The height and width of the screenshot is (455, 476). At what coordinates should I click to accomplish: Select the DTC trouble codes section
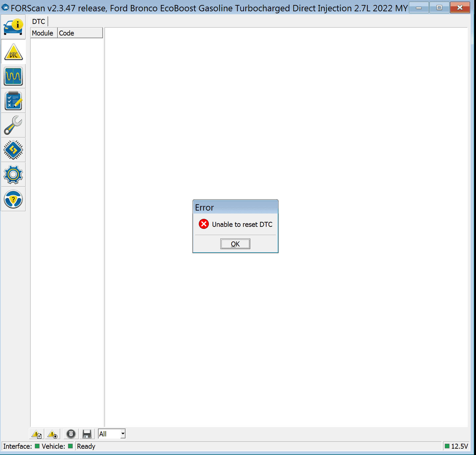tap(13, 52)
